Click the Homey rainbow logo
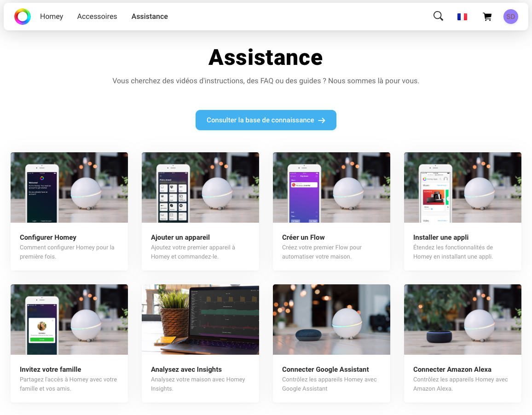Viewport: 532px width, 415px height. point(22,16)
